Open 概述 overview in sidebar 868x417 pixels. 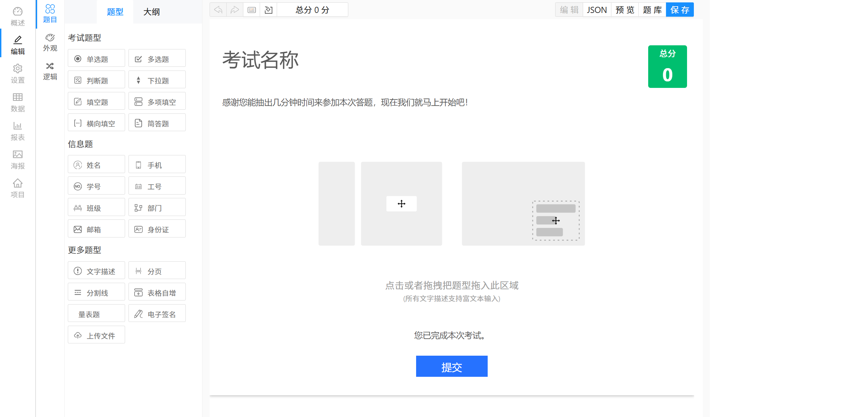click(18, 16)
